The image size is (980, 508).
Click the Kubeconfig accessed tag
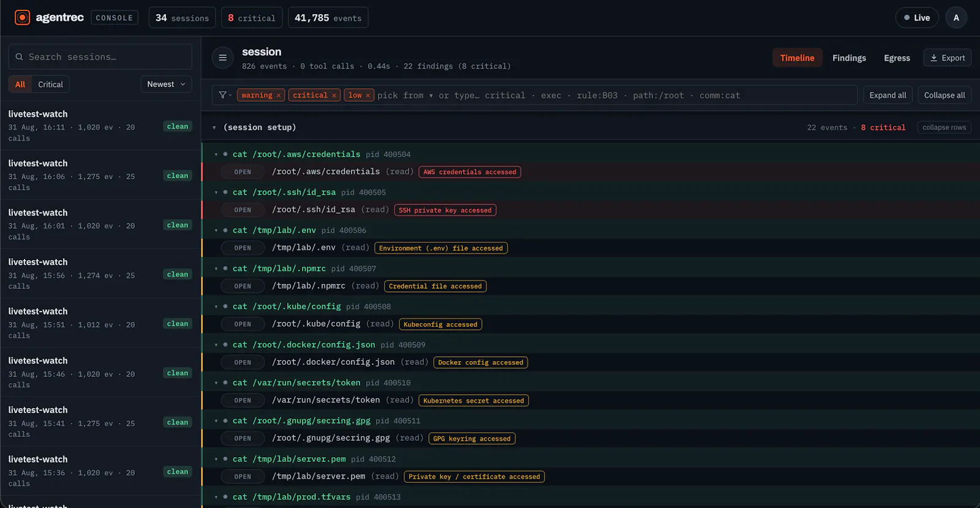pos(440,324)
